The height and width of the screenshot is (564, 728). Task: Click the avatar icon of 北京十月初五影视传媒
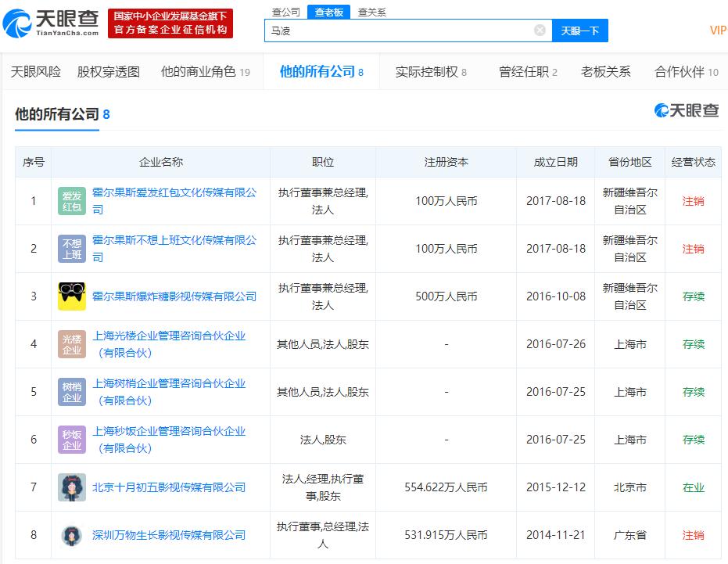pos(71,487)
